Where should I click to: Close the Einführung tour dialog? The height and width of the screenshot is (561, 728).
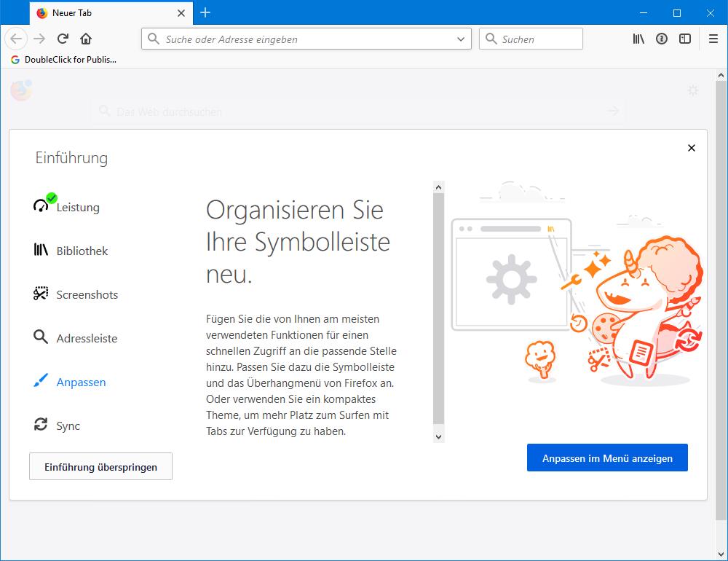click(x=692, y=148)
